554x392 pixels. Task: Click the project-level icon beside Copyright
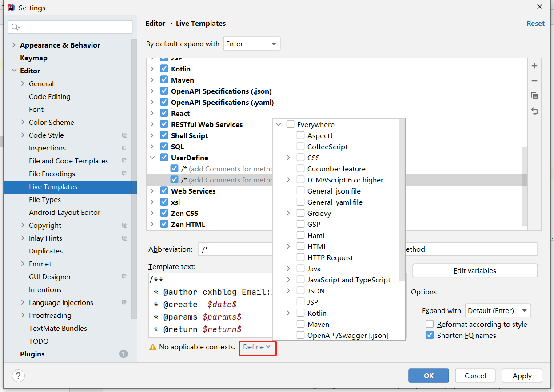[124, 226]
